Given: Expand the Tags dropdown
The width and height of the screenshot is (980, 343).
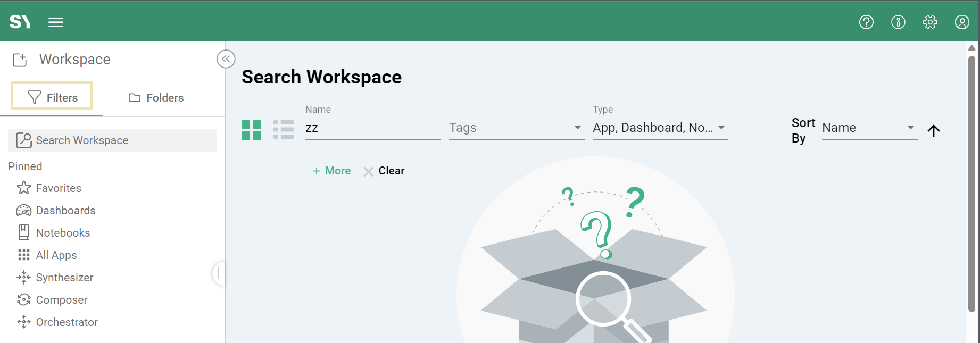Looking at the screenshot, I should click(x=516, y=128).
